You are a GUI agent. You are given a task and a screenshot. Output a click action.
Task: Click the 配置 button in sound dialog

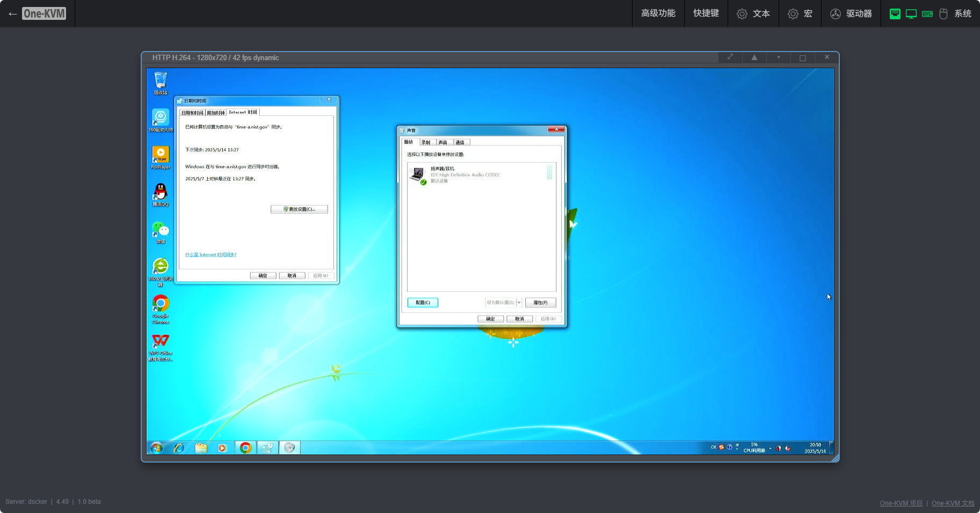(423, 303)
